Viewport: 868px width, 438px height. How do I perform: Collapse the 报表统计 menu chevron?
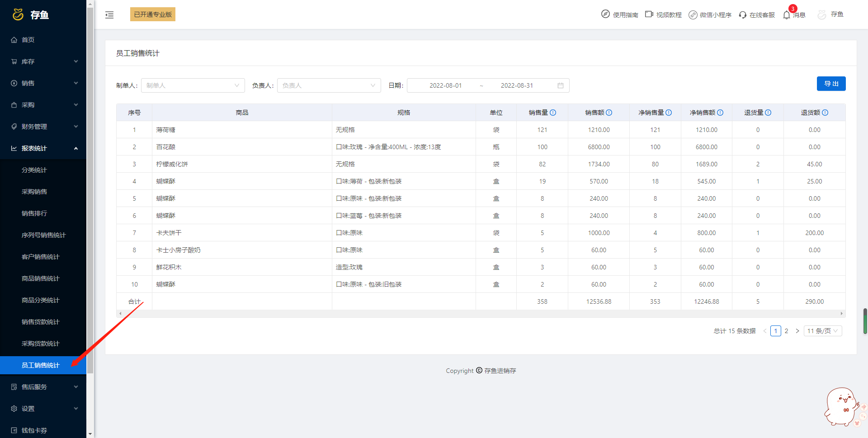tap(76, 148)
